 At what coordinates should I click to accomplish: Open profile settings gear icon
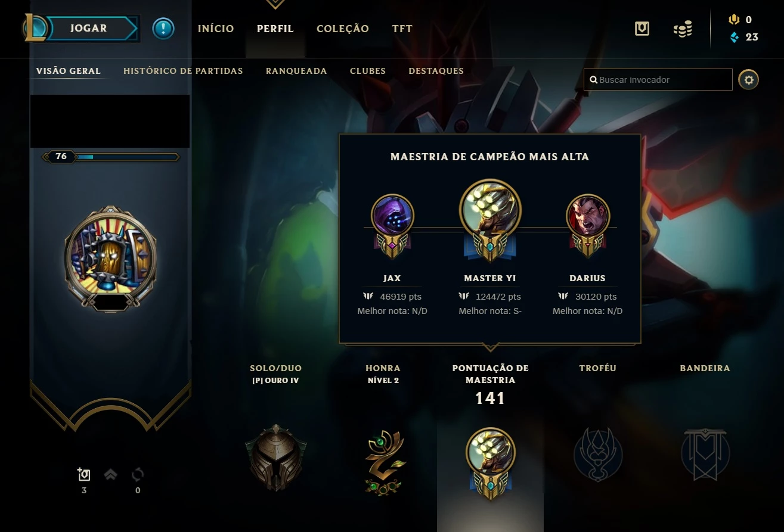pos(749,79)
